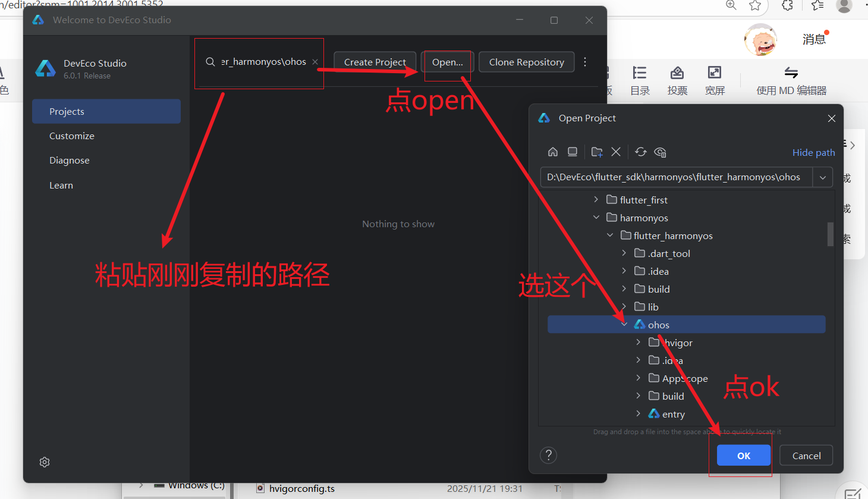Click the path input field in Open Project
Viewport: 868px width, 499px height.
tap(677, 177)
